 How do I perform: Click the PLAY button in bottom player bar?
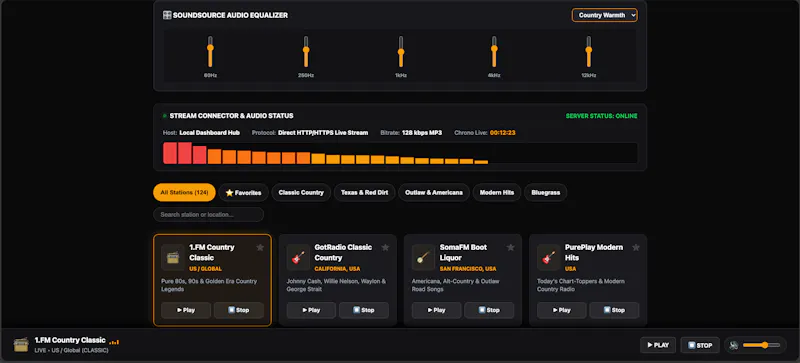tap(658, 345)
